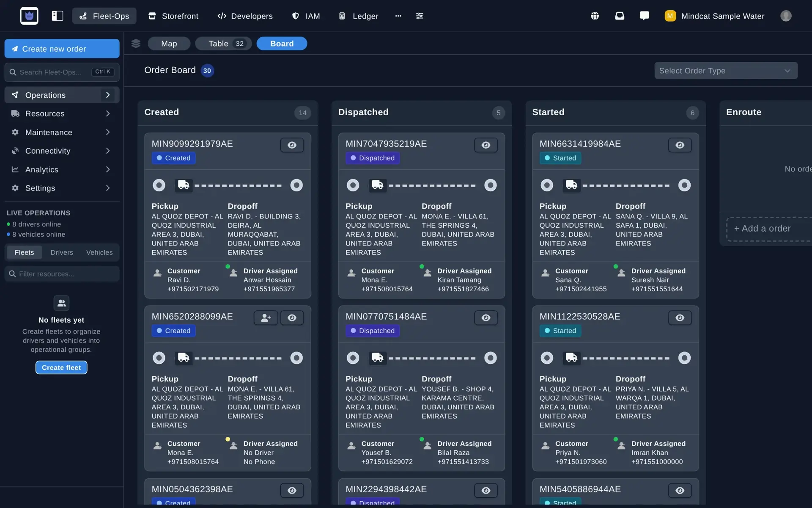The height and width of the screenshot is (508, 812).
Task: Click the truck icon on MIN7047935219AE card
Action: pos(378,185)
